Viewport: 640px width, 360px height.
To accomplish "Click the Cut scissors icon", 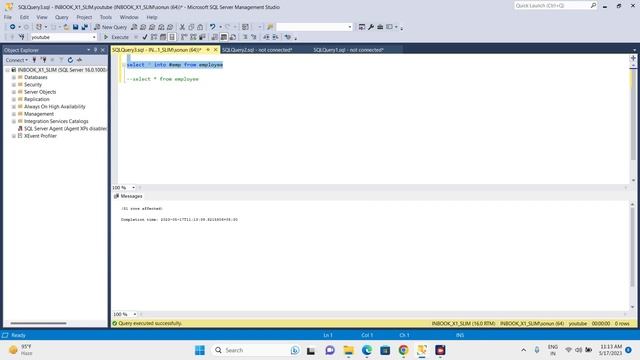I will (x=182, y=27).
